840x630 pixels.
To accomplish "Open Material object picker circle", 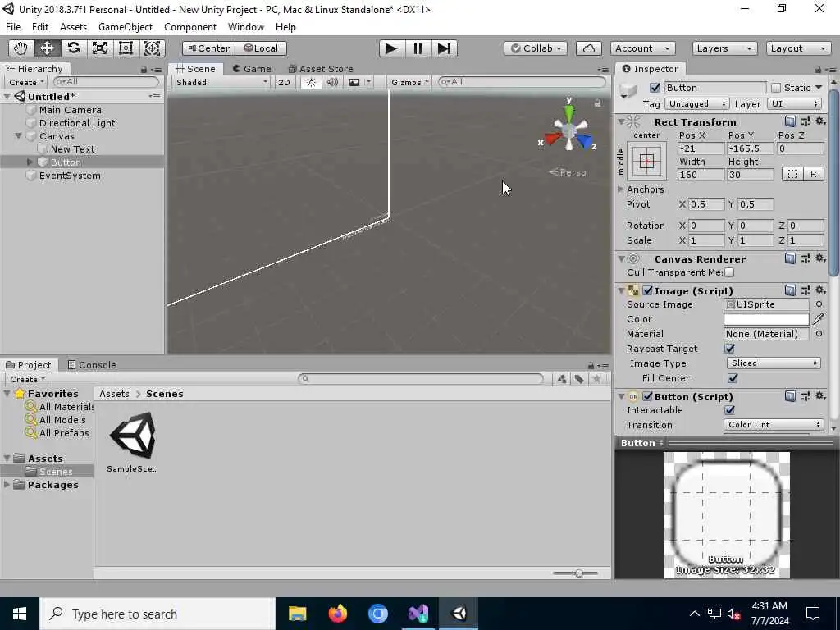I will 819,334.
